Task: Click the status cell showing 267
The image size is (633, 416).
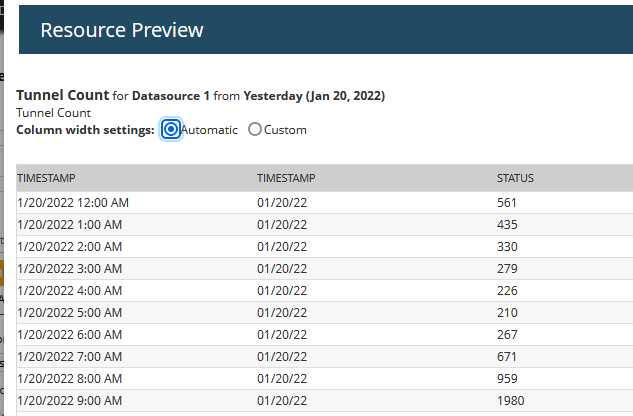Action: click(x=507, y=334)
